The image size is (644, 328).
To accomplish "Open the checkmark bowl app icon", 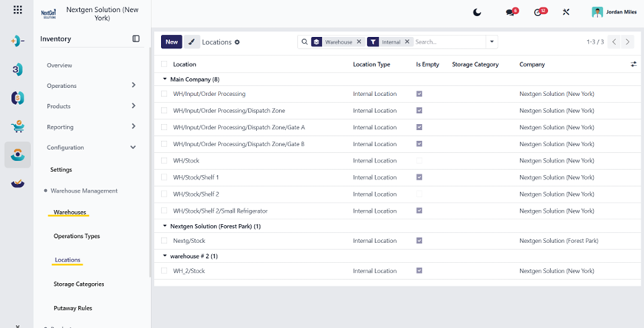I will point(18,183).
